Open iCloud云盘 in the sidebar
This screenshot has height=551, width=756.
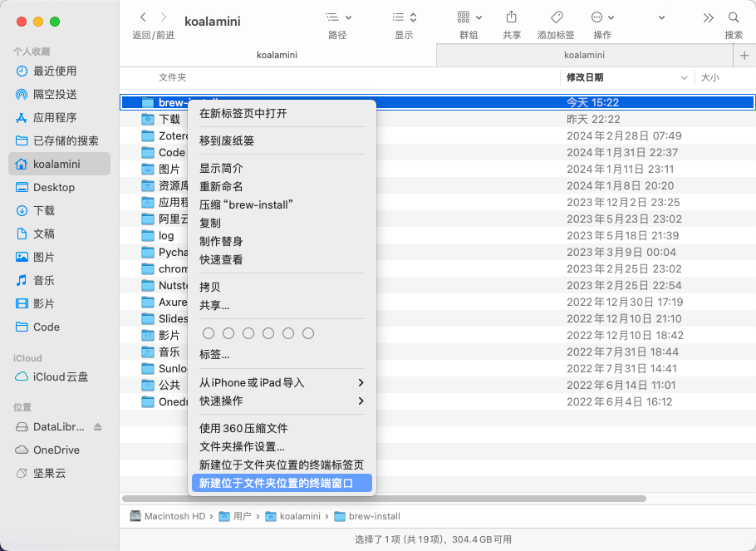point(60,376)
